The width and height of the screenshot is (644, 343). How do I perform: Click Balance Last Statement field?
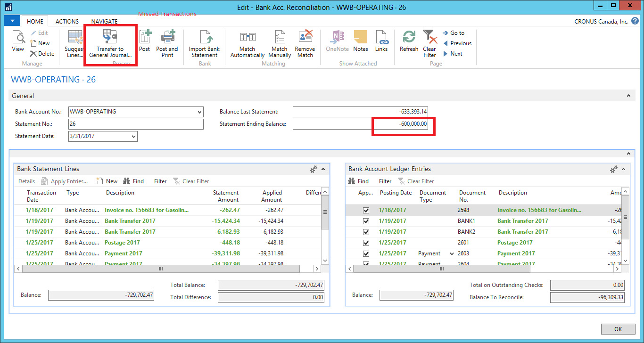361,112
